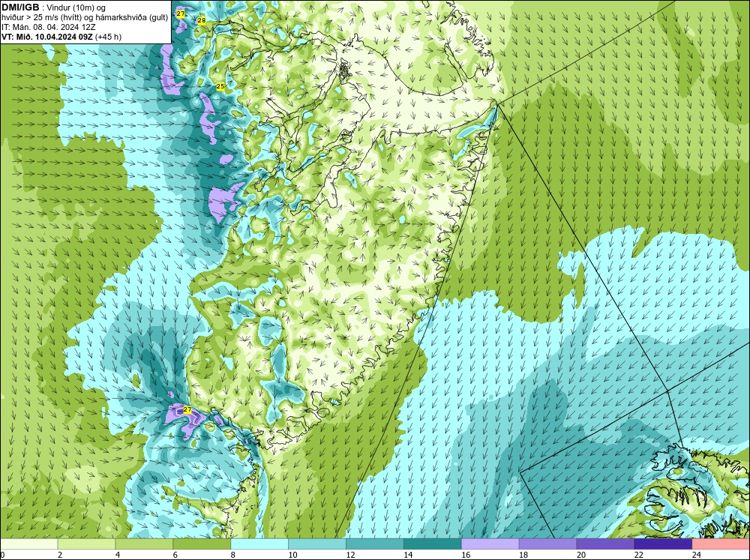The width and height of the screenshot is (750, 560).
Task: Click the yellow 27 label beside the 28 label
Action: tap(180, 13)
